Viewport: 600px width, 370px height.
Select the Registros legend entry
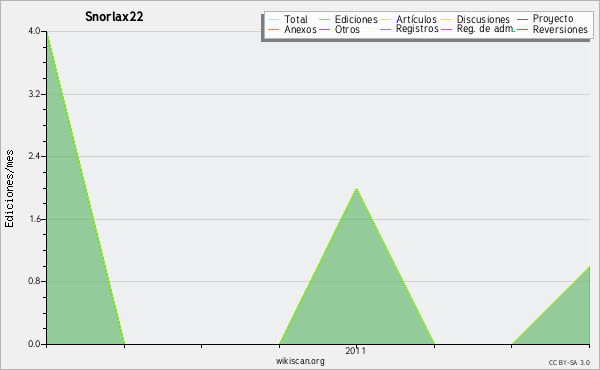click(x=417, y=29)
